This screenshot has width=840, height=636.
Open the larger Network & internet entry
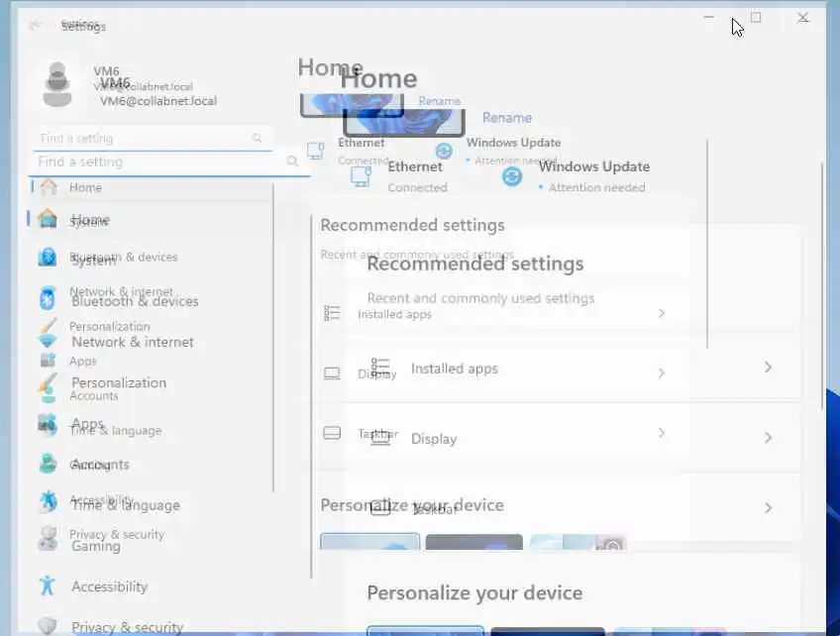(133, 342)
